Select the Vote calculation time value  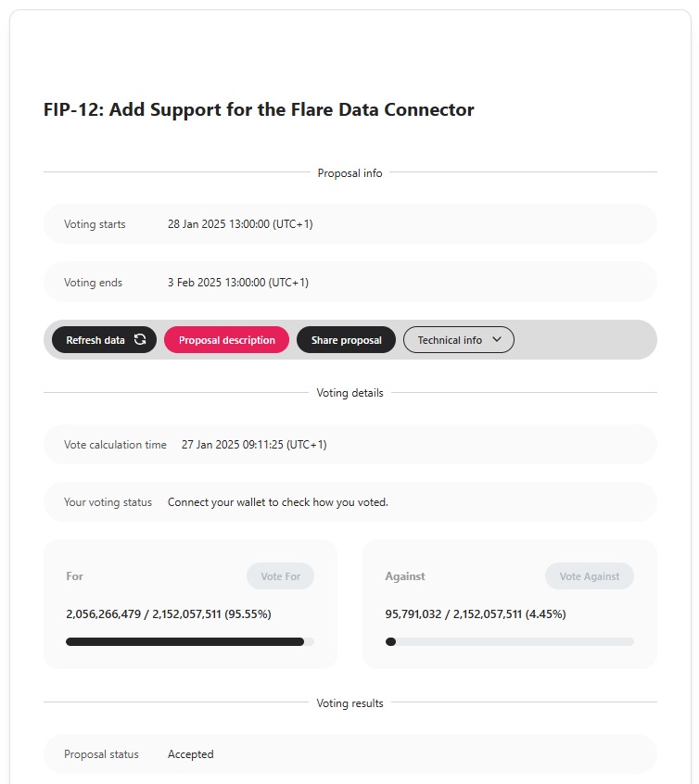(254, 445)
